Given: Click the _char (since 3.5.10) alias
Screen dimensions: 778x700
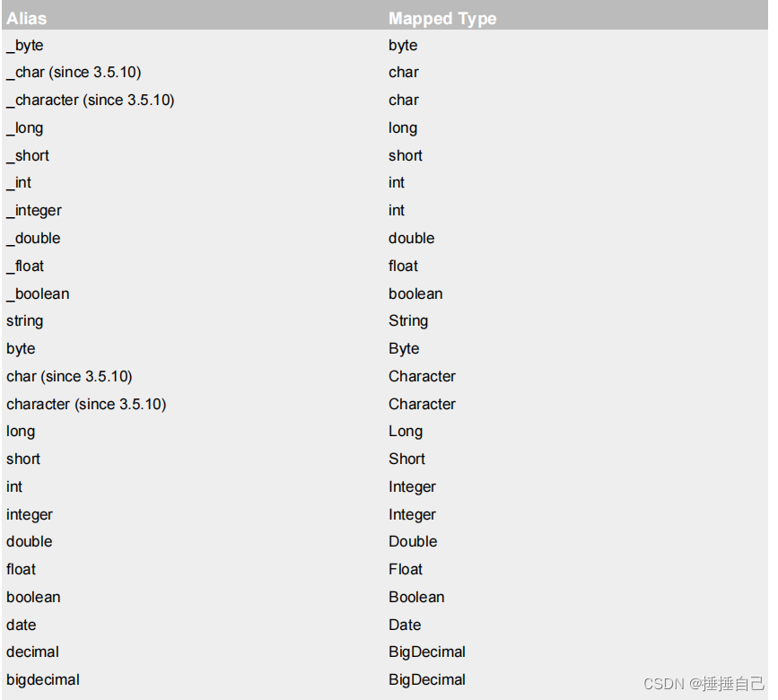Looking at the screenshot, I should coord(74,72).
